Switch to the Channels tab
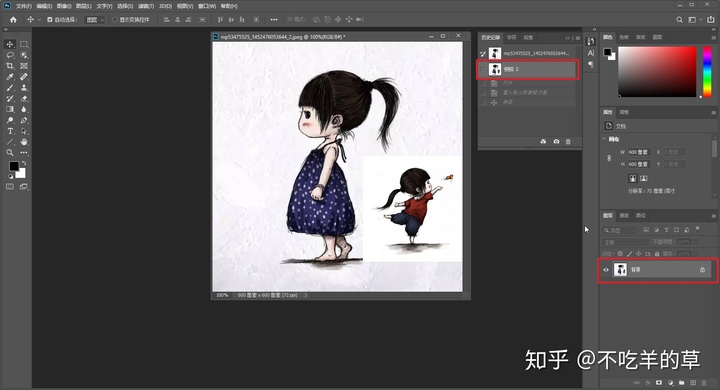The image size is (720, 390). point(624,215)
